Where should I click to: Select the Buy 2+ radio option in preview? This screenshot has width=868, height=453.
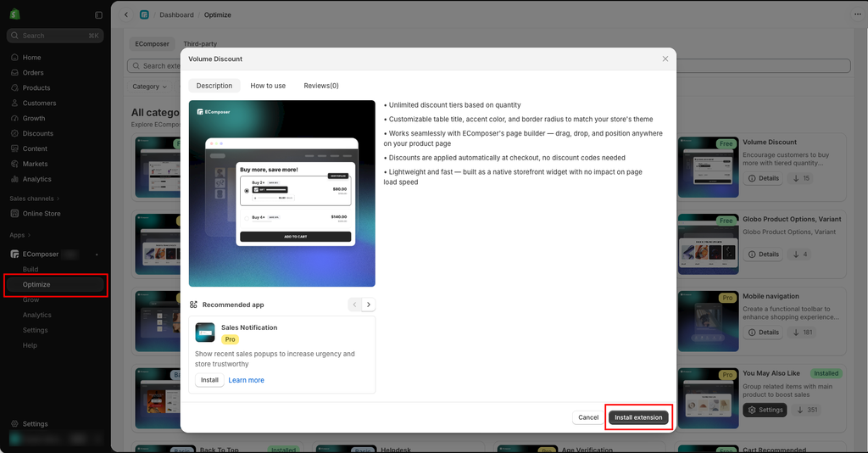(247, 191)
